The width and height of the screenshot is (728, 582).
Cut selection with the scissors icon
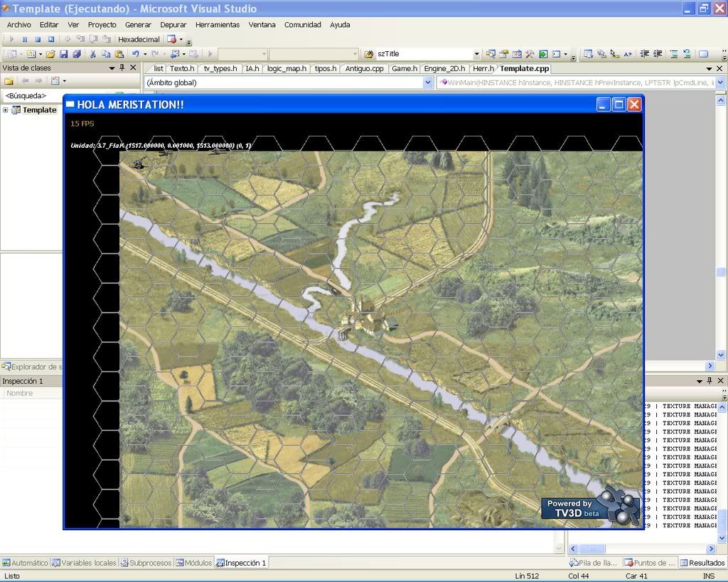(x=92, y=54)
